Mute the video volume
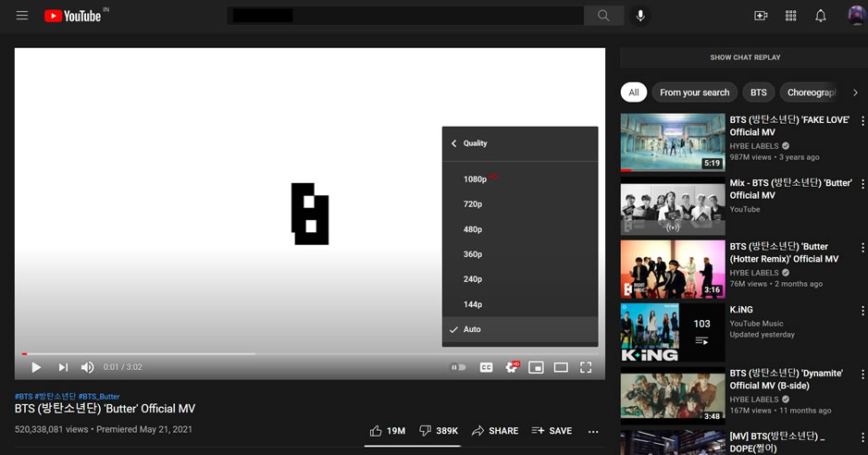 pyautogui.click(x=88, y=367)
